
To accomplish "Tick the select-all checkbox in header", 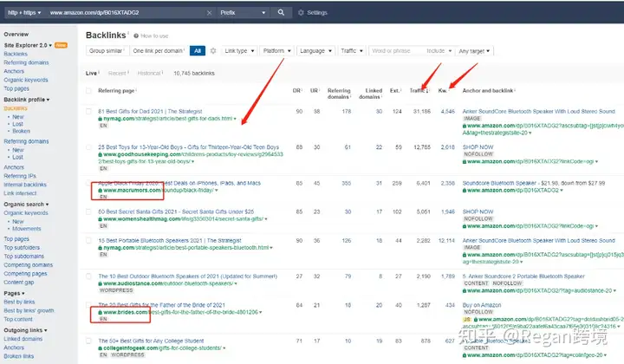I will (88, 91).
